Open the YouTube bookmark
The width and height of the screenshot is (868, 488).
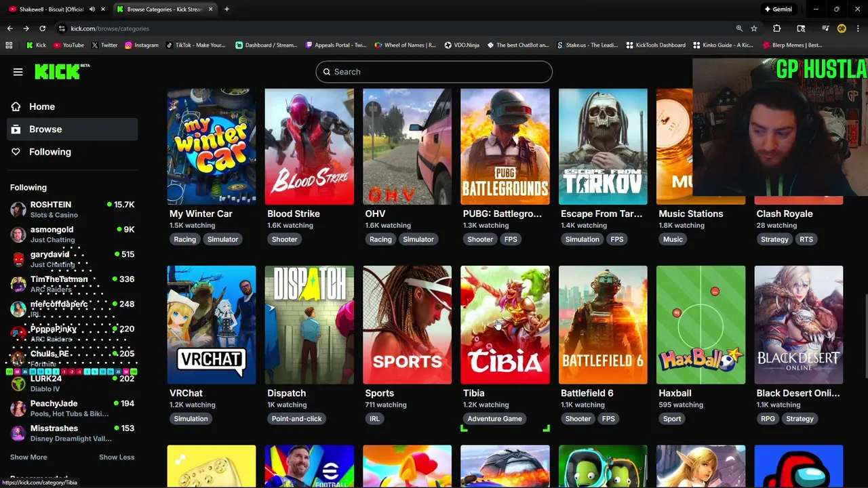pyautogui.click(x=68, y=45)
